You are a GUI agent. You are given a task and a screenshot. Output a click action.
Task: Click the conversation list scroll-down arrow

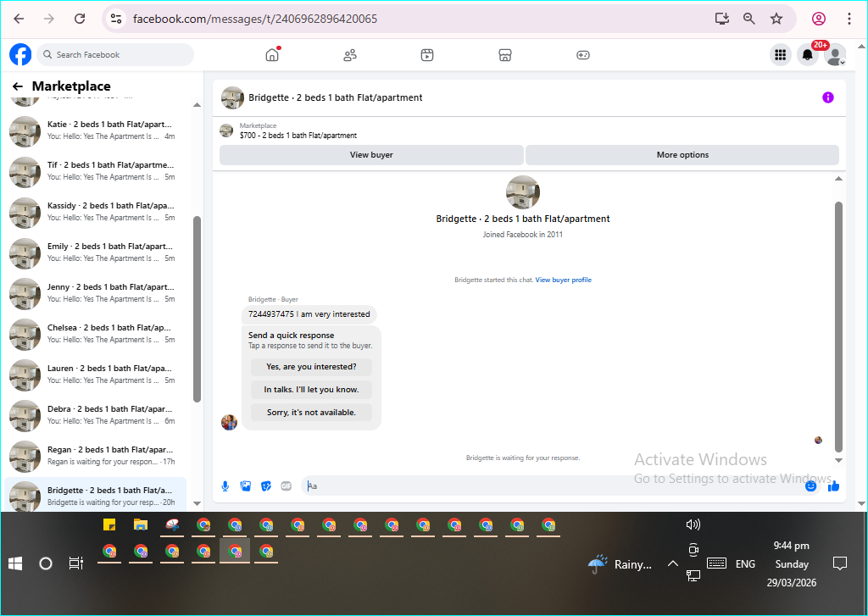point(197,503)
